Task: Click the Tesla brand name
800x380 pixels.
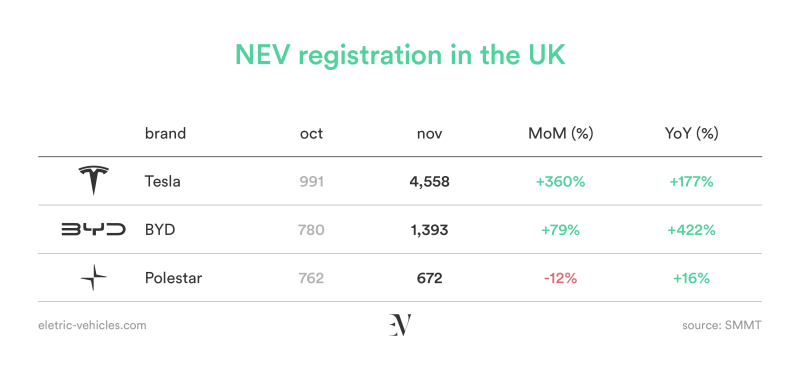Action: (163, 181)
